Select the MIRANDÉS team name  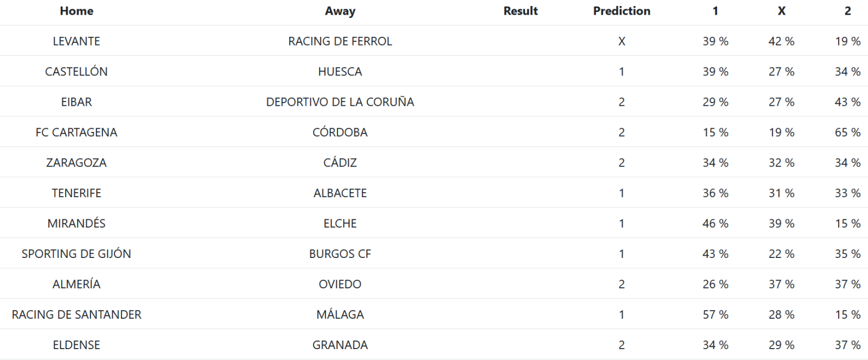[76, 224]
